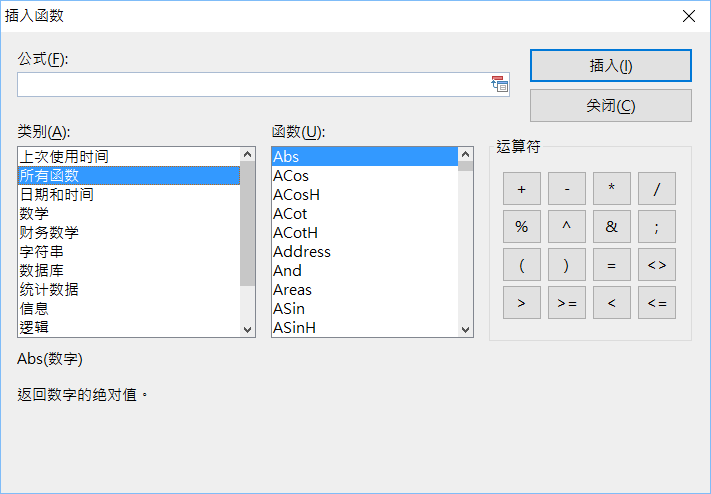Insert the greater-than-or-equal operator
The height and width of the screenshot is (494, 711).
click(566, 302)
